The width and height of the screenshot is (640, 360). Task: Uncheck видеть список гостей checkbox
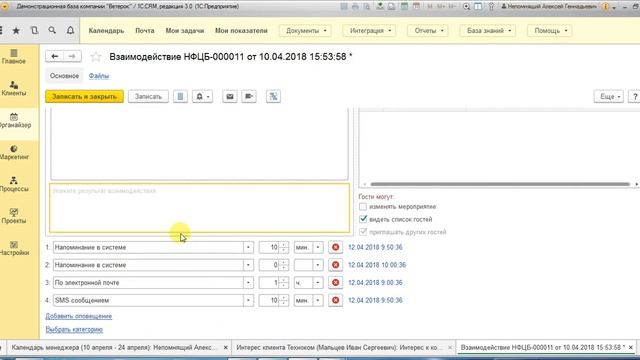pos(363,219)
